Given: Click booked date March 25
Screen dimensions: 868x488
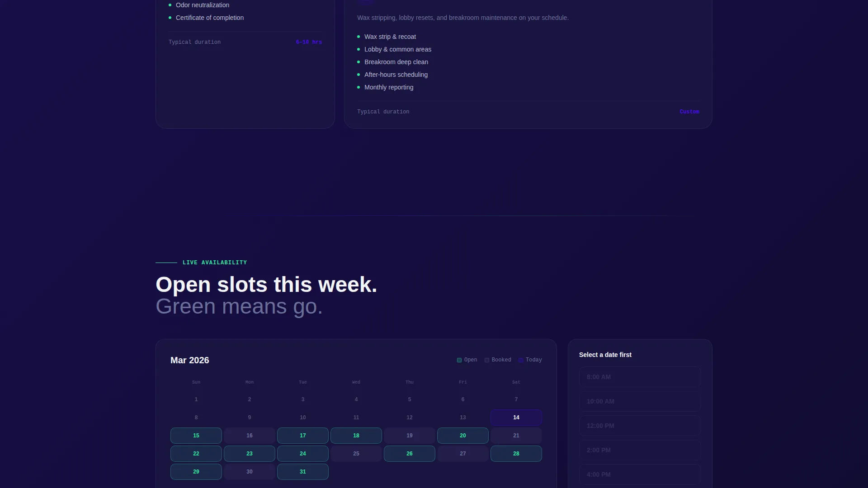Looking at the screenshot, I should click(x=356, y=453).
